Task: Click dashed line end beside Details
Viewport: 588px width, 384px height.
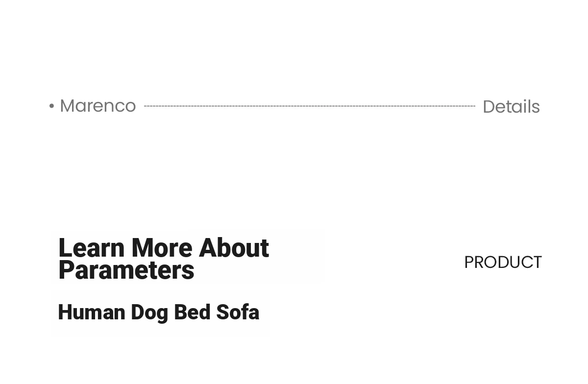Action: (473, 106)
